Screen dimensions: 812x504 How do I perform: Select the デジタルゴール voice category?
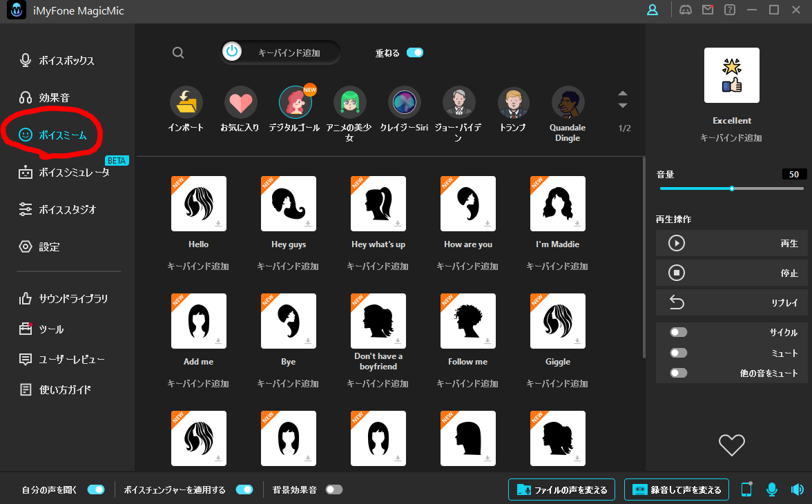coord(296,102)
